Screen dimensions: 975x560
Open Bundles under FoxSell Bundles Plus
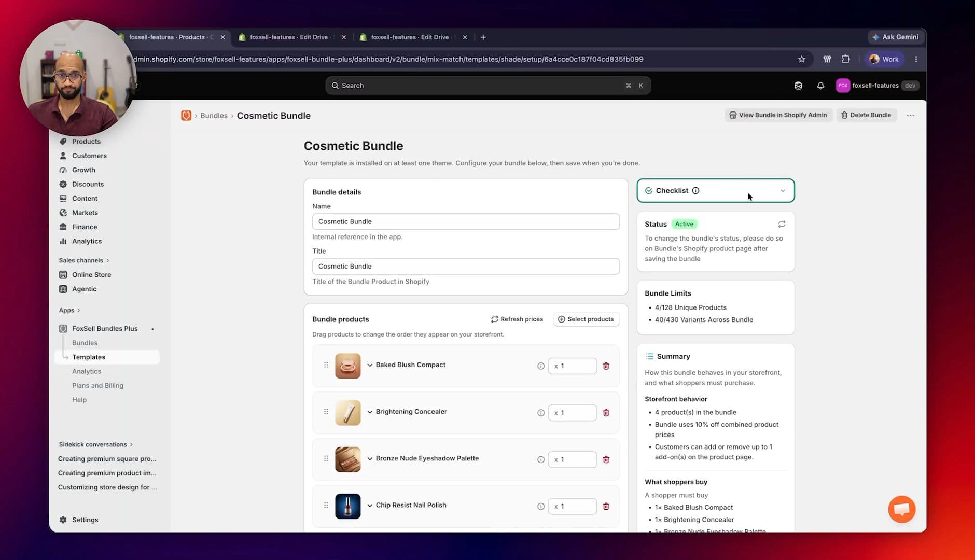point(85,343)
